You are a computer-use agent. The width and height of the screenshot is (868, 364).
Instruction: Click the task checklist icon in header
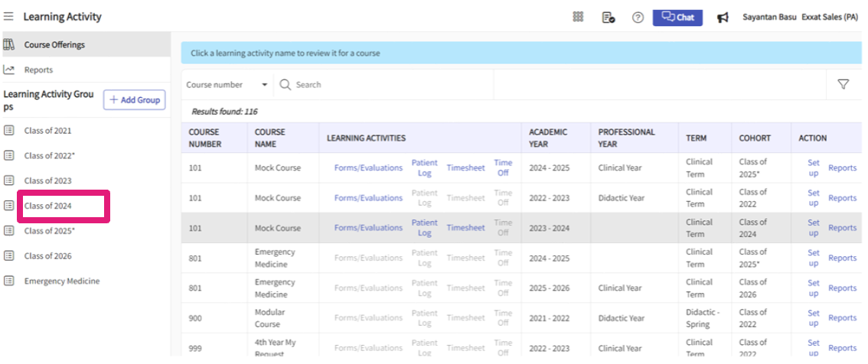(609, 17)
